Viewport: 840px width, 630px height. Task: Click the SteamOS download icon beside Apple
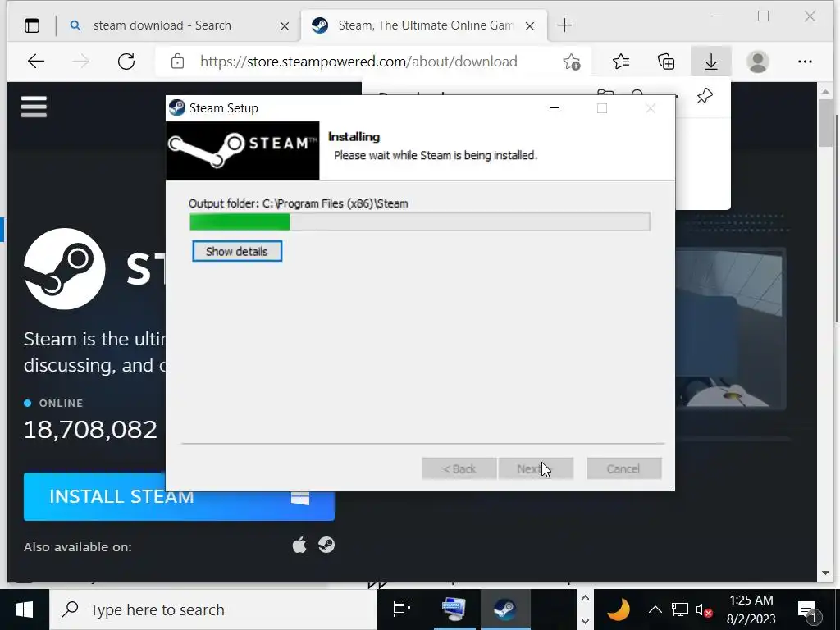(326, 546)
